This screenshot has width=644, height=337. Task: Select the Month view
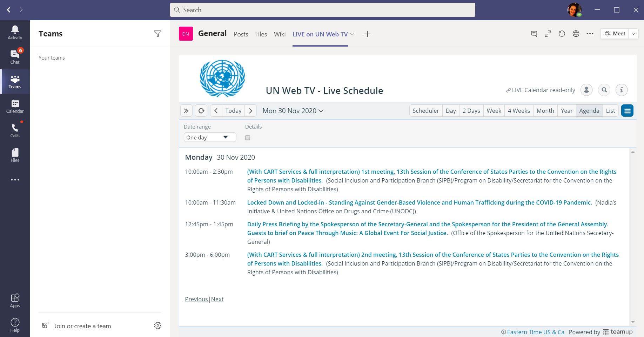pyautogui.click(x=545, y=111)
